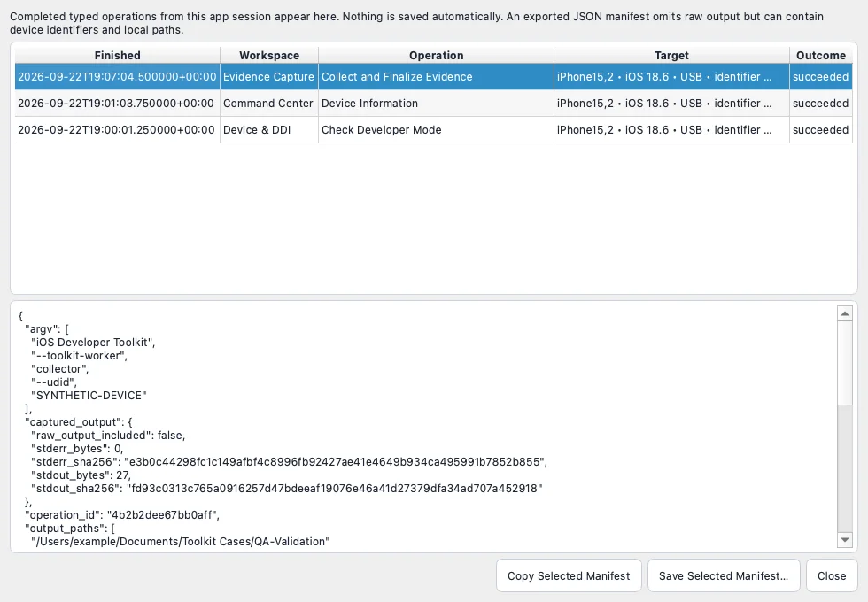
Task: Click the "output_paths" key line
Action: (70, 528)
